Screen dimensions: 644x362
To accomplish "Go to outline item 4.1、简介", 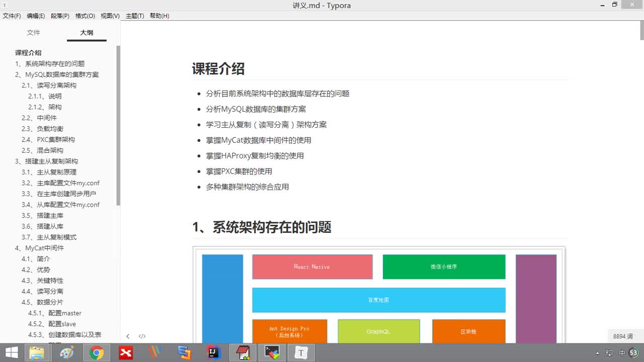I will tap(36, 259).
